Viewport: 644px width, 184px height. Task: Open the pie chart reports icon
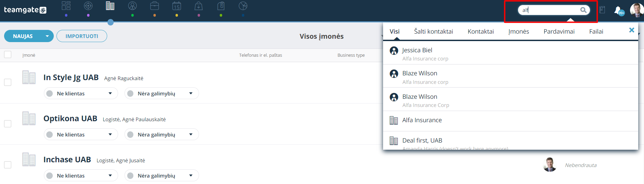tap(243, 6)
